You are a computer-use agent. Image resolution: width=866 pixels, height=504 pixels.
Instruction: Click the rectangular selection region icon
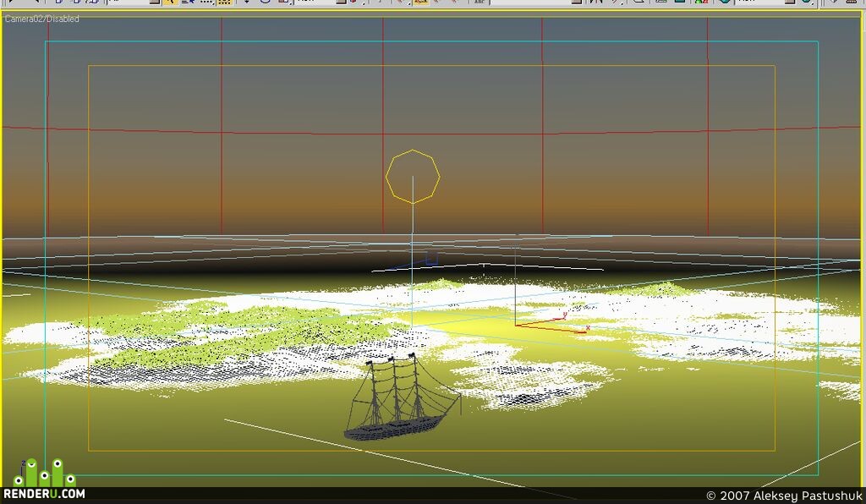click(206, 3)
